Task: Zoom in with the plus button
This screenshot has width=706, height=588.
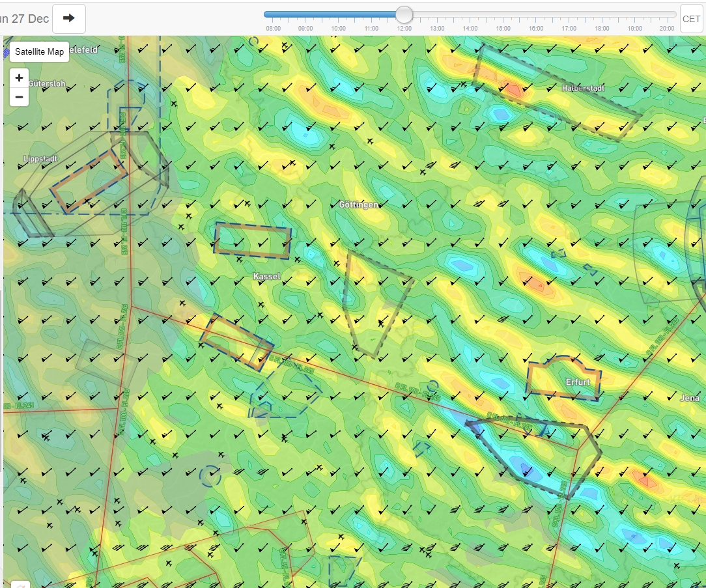Action: click(19, 78)
